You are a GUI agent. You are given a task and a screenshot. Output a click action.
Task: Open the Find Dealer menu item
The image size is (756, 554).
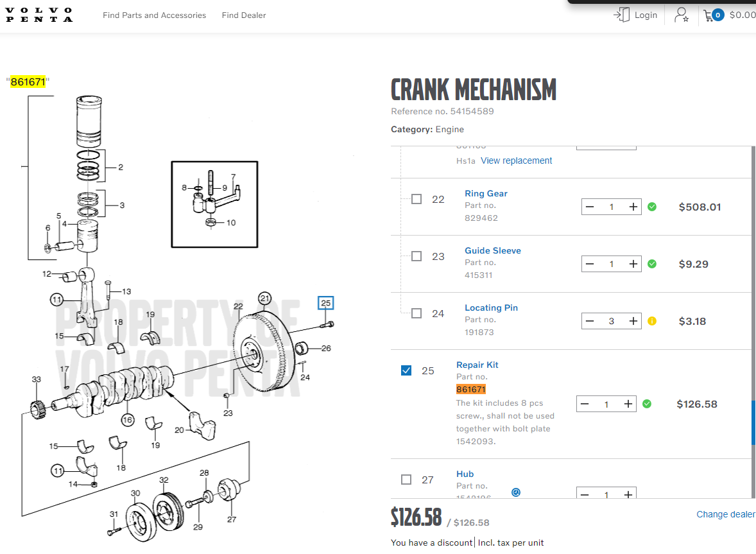(x=244, y=15)
